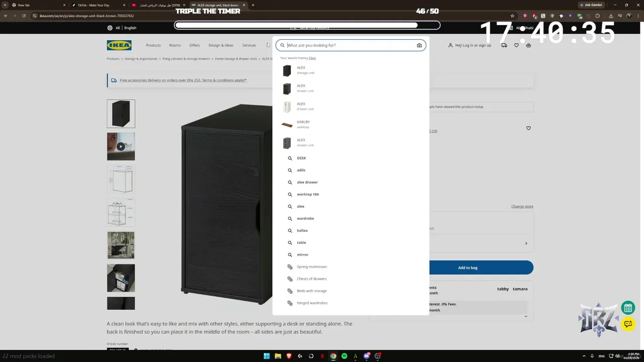Viewport: 644px width, 362px height.
Task: Open the Design & ideas menu
Action: click(221, 45)
